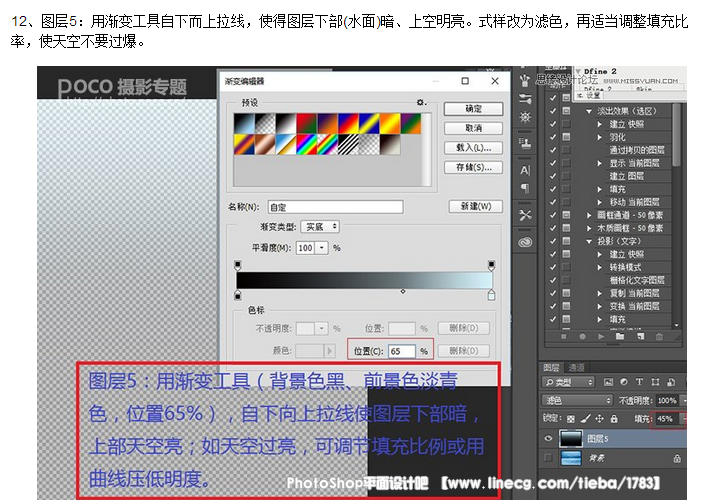Select the left opacity stop above gradient
The width and height of the screenshot is (710, 500).
pos(238,264)
